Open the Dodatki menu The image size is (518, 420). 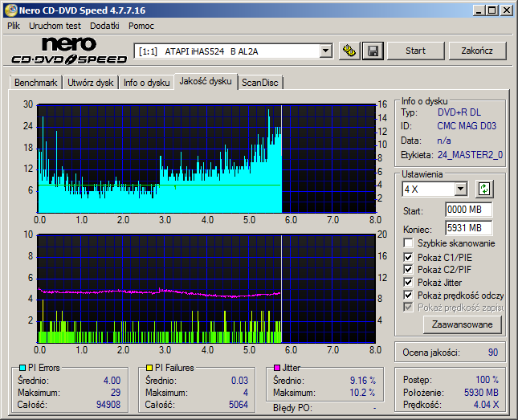[104, 26]
